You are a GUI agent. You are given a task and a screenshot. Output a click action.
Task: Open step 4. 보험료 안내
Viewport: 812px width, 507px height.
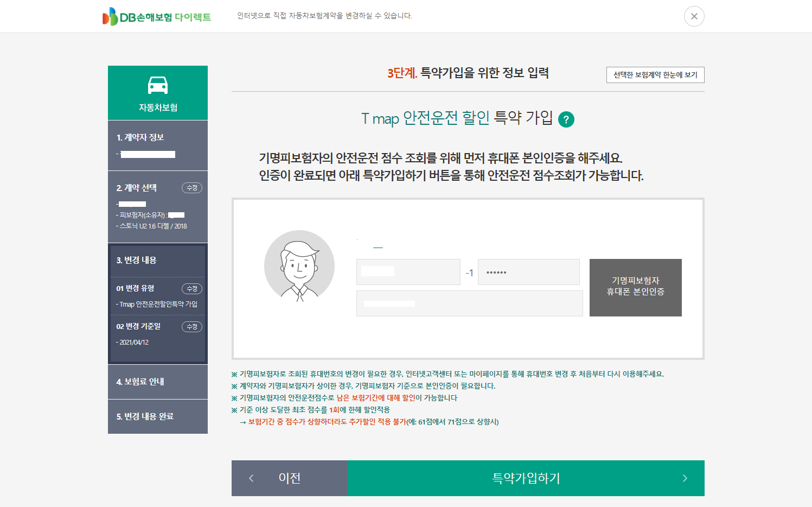coord(140,382)
